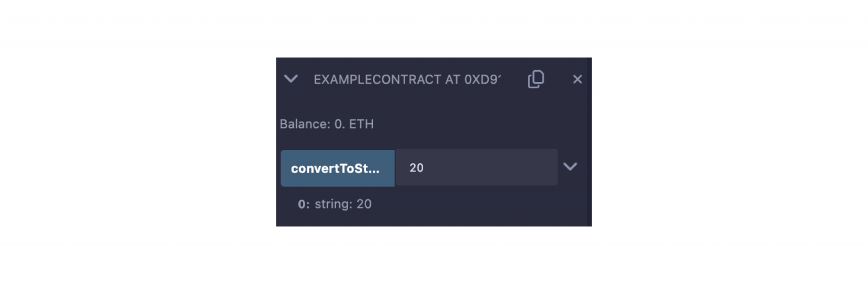Toggle the chevron left of EXAMPLECONTRACT
Screen dimensions: 868x284
click(x=291, y=79)
